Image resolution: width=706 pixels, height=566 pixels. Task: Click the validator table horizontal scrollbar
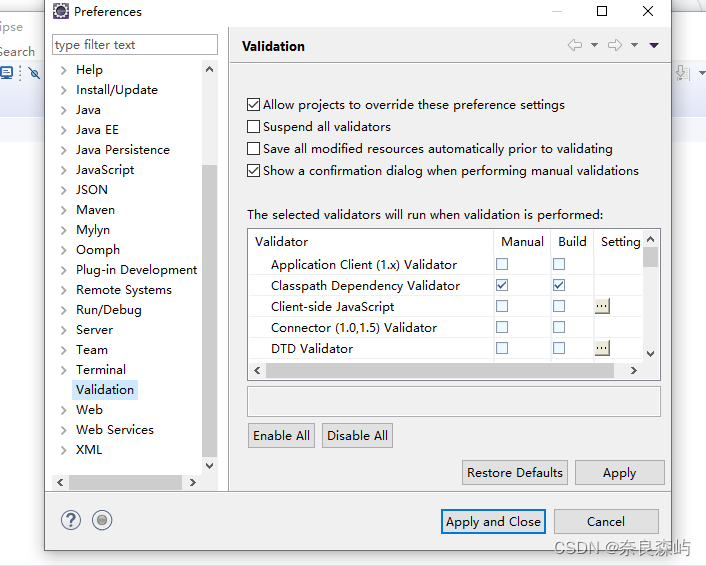point(440,370)
